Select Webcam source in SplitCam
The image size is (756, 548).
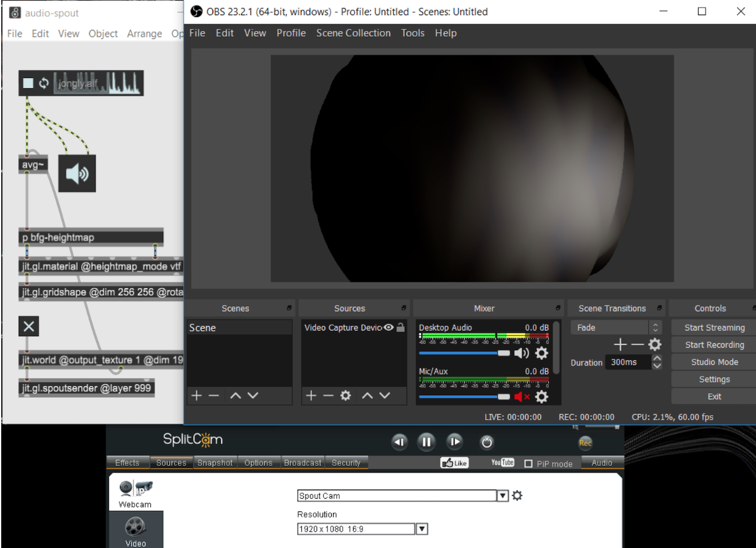pyautogui.click(x=135, y=494)
